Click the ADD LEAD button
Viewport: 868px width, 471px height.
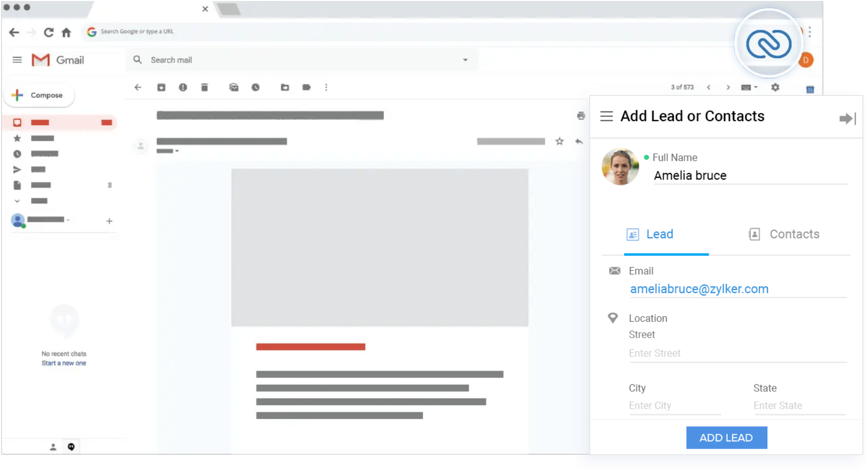pyautogui.click(x=727, y=438)
